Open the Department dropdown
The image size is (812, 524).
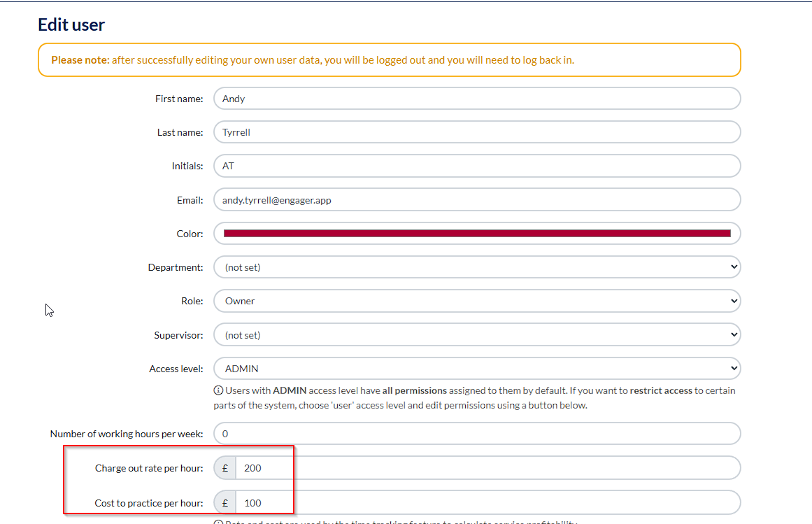(476, 267)
